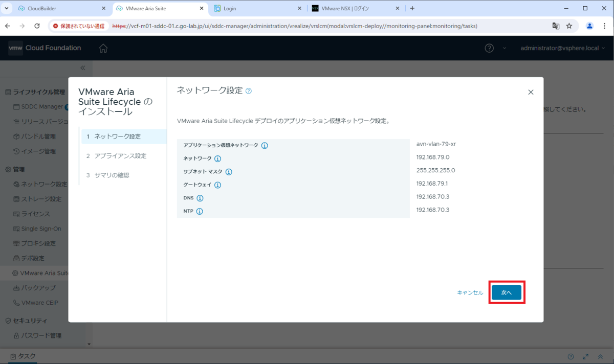Open the タスク panel at bottom
Viewport: 614px width, 364px height.
click(23, 356)
